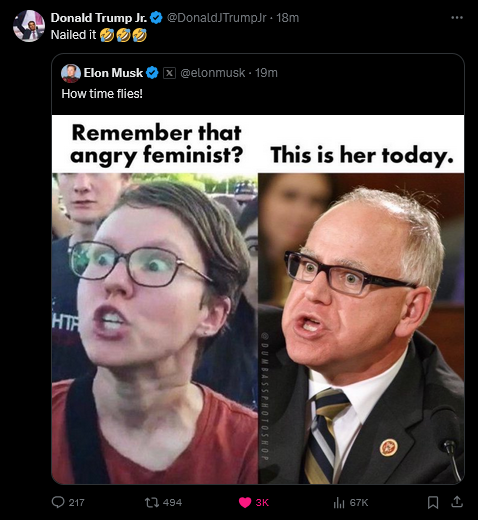Screen dimensions: 478x520
Task: Open the reply comment icon
Action: tap(58, 502)
